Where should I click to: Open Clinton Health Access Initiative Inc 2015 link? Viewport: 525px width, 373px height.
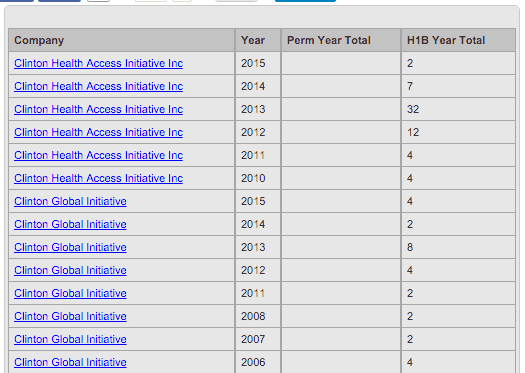(x=98, y=63)
